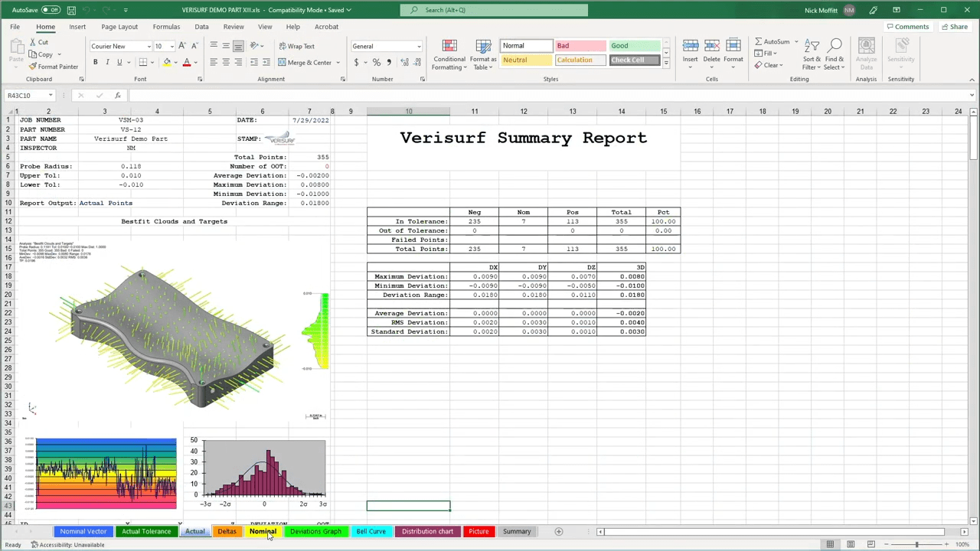Click the Align Left icon
The image size is (980, 551).
pos(214,62)
